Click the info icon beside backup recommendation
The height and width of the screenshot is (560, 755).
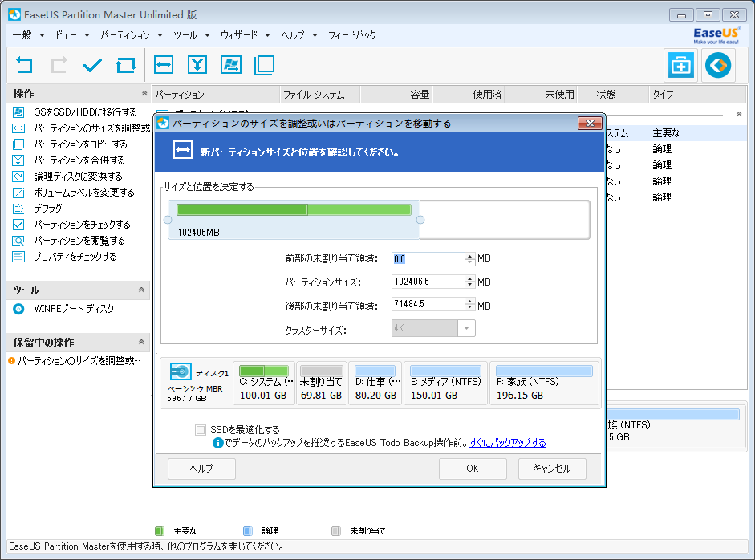pos(217,443)
